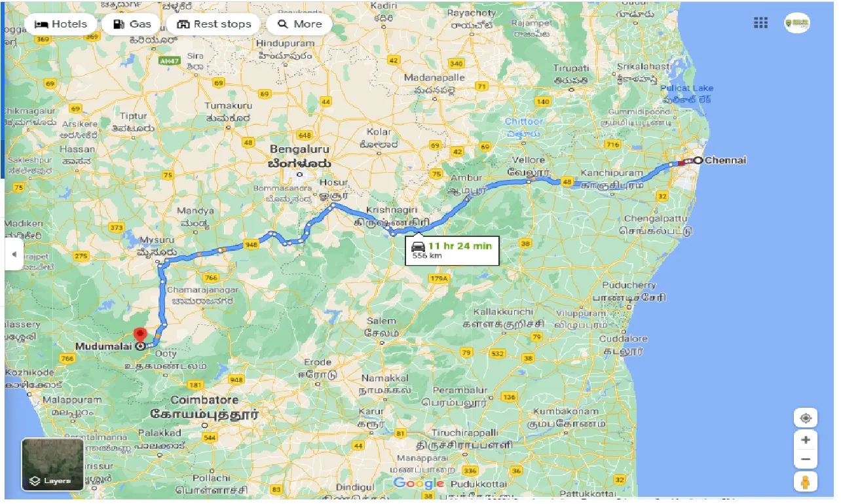Screen dimensions: 841x504
Task: Open the Rest stops filter
Action: coord(214,24)
